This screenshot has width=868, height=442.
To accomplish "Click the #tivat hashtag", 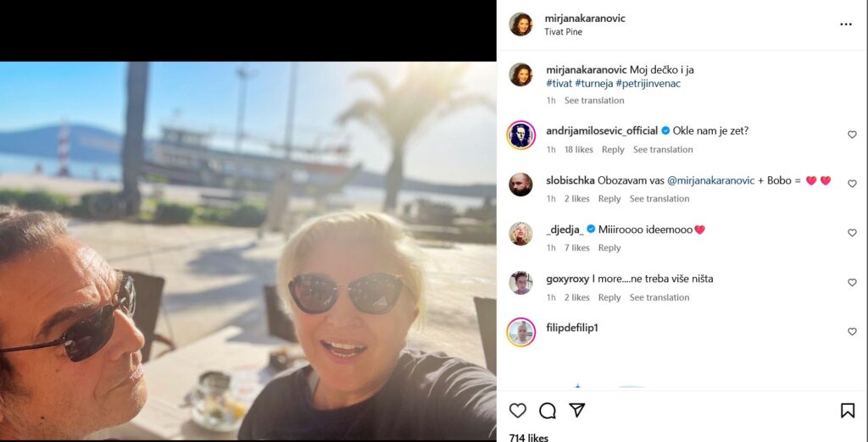I will coord(559,84).
